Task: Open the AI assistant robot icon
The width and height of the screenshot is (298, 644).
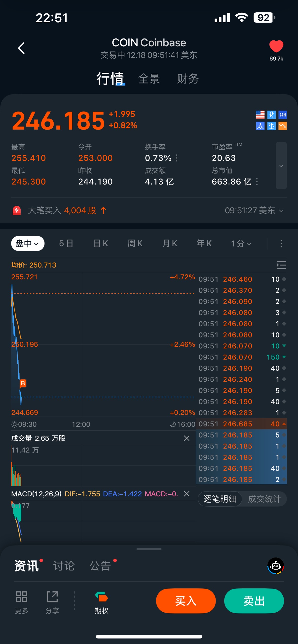Action: pos(275,566)
